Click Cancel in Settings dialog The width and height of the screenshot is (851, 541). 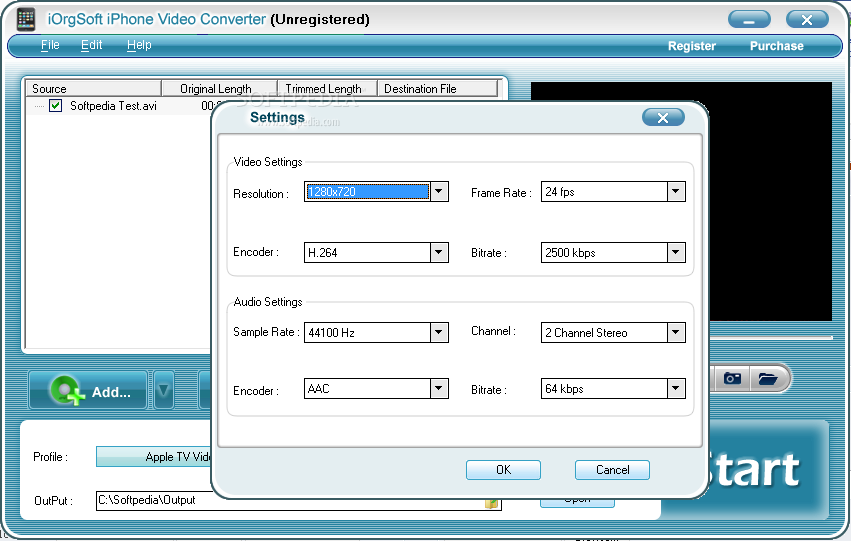click(612, 470)
